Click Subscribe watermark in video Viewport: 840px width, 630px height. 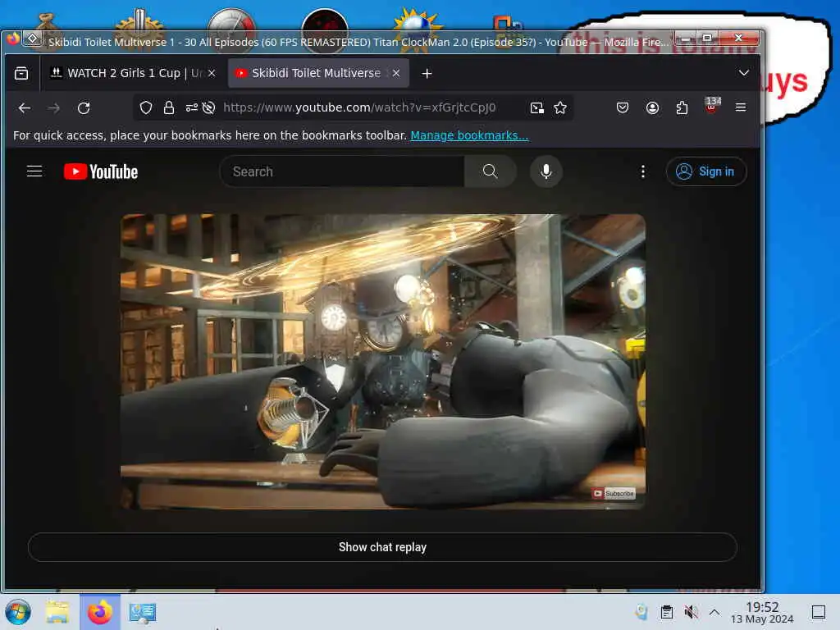(614, 493)
